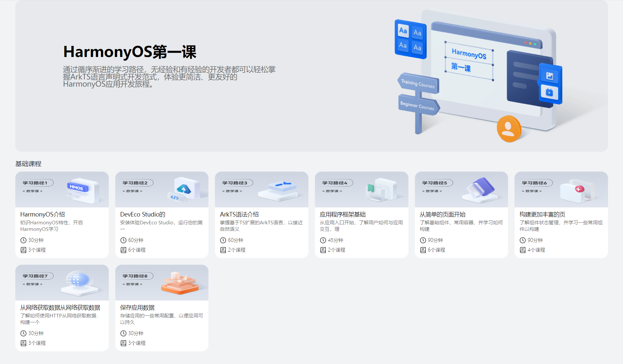Click the 基础课程 section heading
The width and height of the screenshot is (623, 364).
tap(28, 164)
